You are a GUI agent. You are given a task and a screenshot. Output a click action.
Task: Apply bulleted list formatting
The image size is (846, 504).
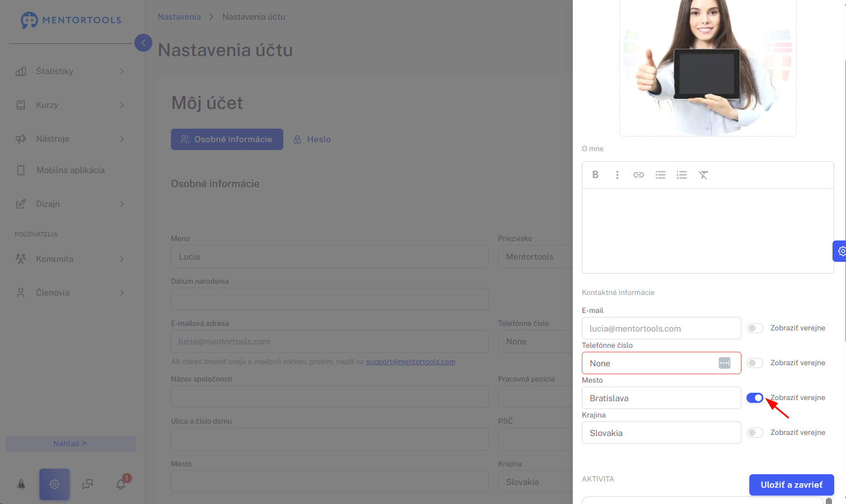click(x=660, y=175)
